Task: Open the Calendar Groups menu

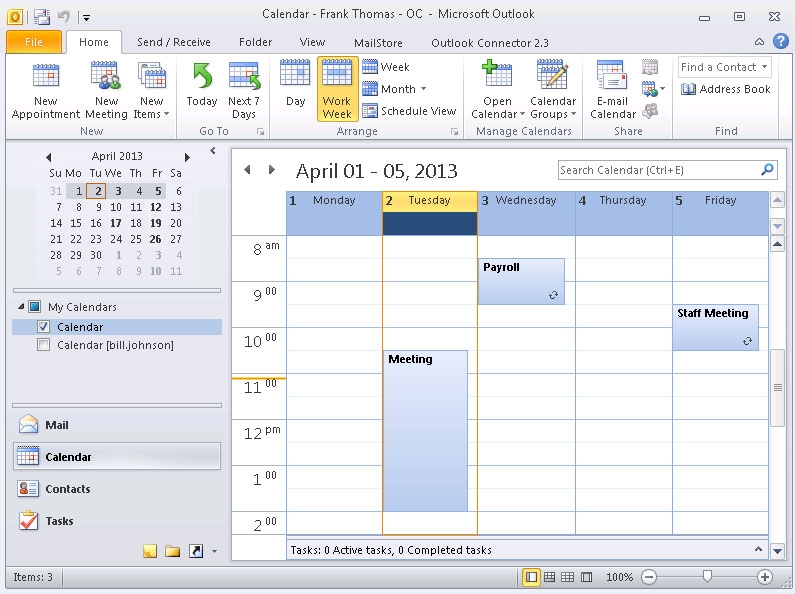Action: pyautogui.click(x=553, y=91)
